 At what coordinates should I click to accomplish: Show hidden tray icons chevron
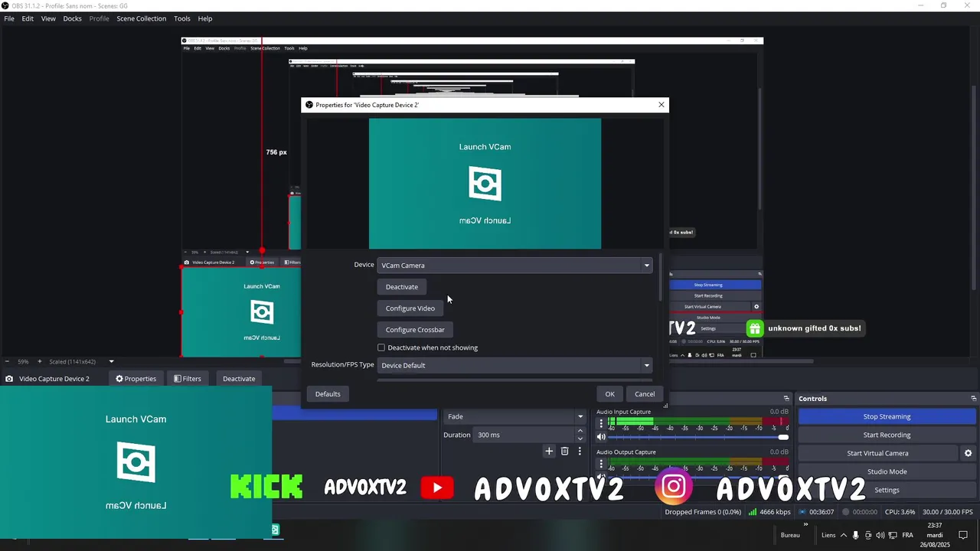844,535
